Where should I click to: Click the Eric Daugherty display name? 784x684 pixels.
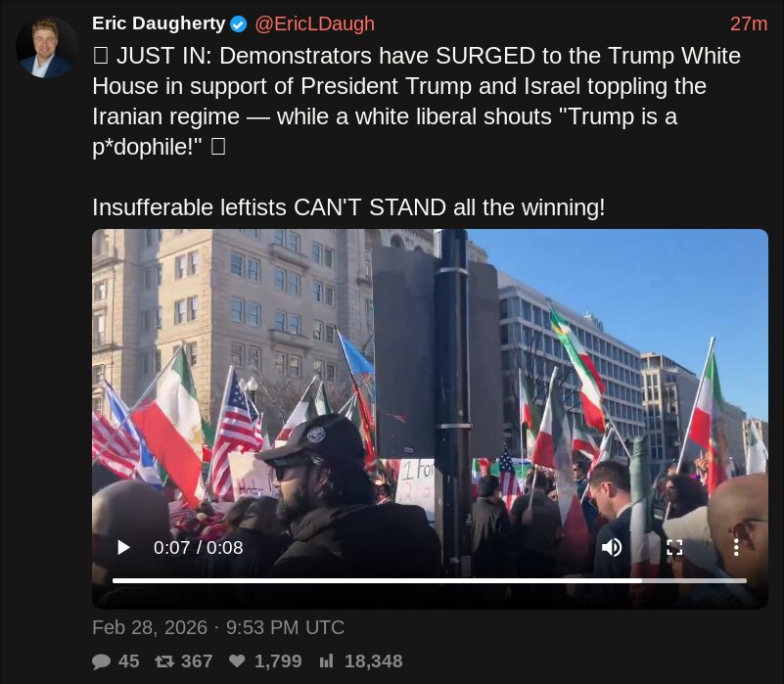click(x=159, y=23)
